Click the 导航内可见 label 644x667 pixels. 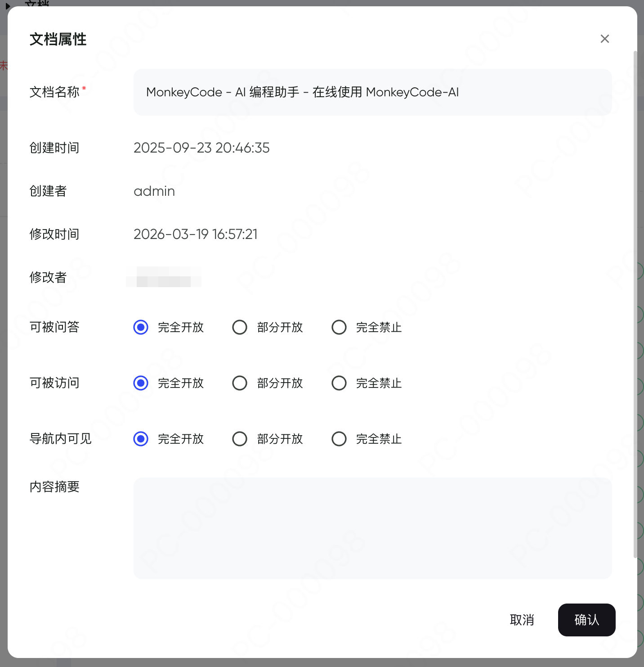point(61,438)
